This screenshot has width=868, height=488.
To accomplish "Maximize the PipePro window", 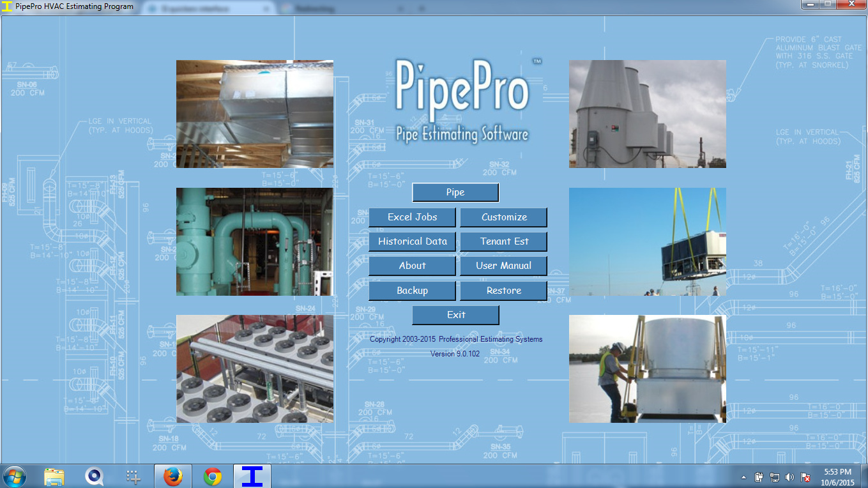I will coord(828,4).
